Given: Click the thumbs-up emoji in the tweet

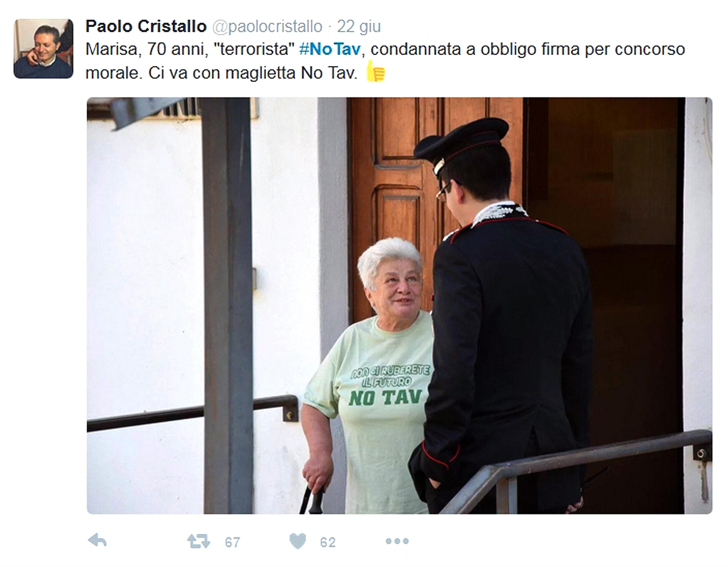Looking at the screenshot, I should 376,71.
